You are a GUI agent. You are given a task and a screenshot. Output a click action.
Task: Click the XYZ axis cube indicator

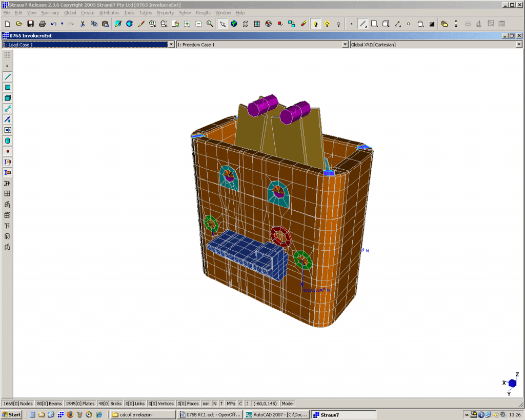tap(512, 383)
